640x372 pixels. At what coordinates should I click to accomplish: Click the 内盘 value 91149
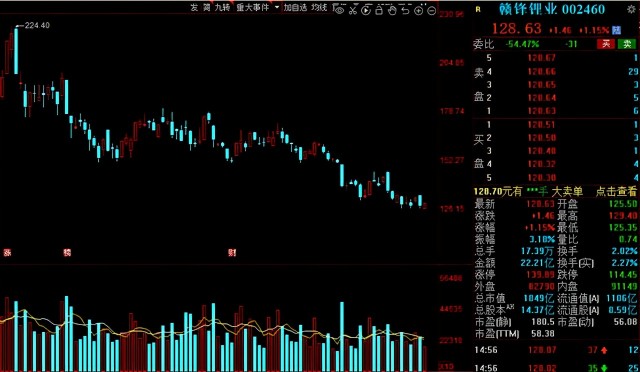point(624,287)
